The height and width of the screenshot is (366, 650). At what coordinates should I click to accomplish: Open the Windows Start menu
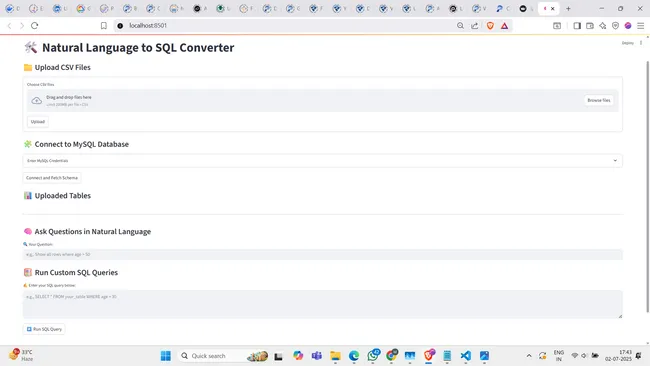tap(166, 356)
